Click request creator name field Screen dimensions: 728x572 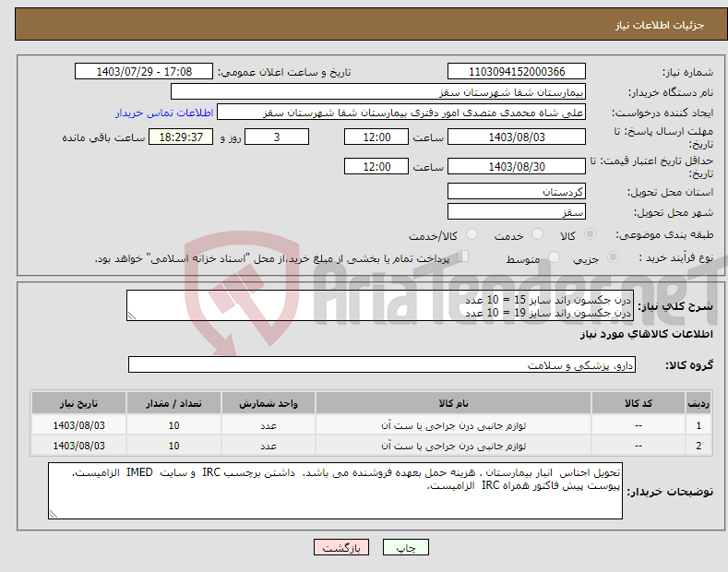click(x=401, y=113)
